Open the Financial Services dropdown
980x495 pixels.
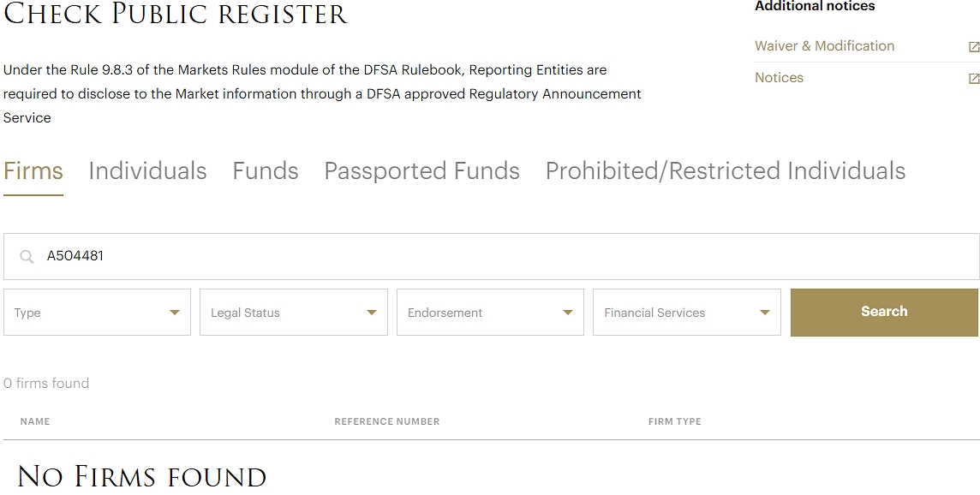pos(686,313)
